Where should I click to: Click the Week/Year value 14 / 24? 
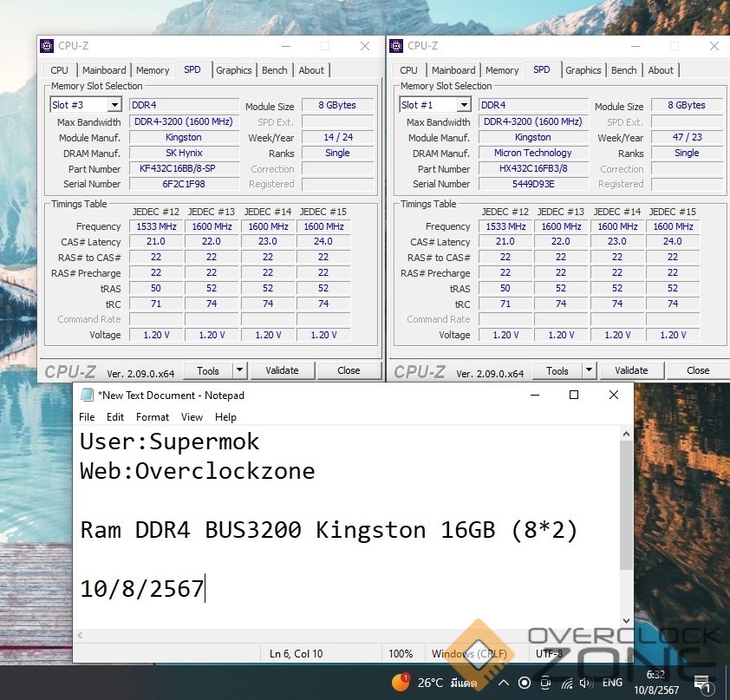coord(338,137)
